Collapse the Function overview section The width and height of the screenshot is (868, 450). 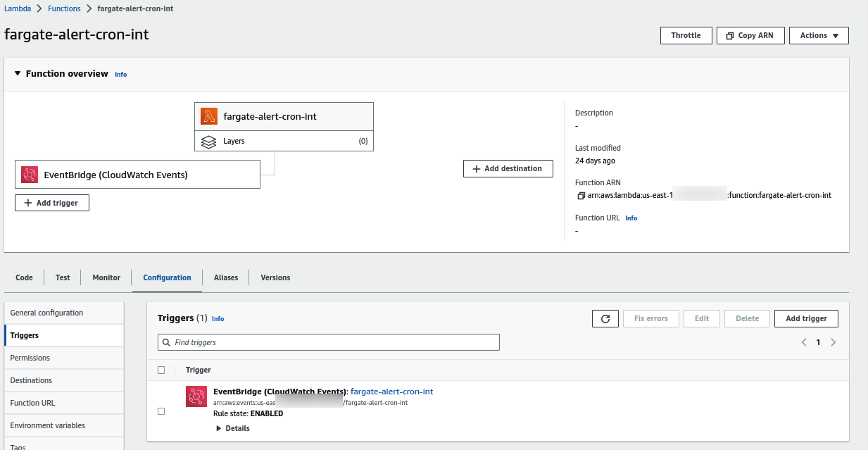click(17, 73)
